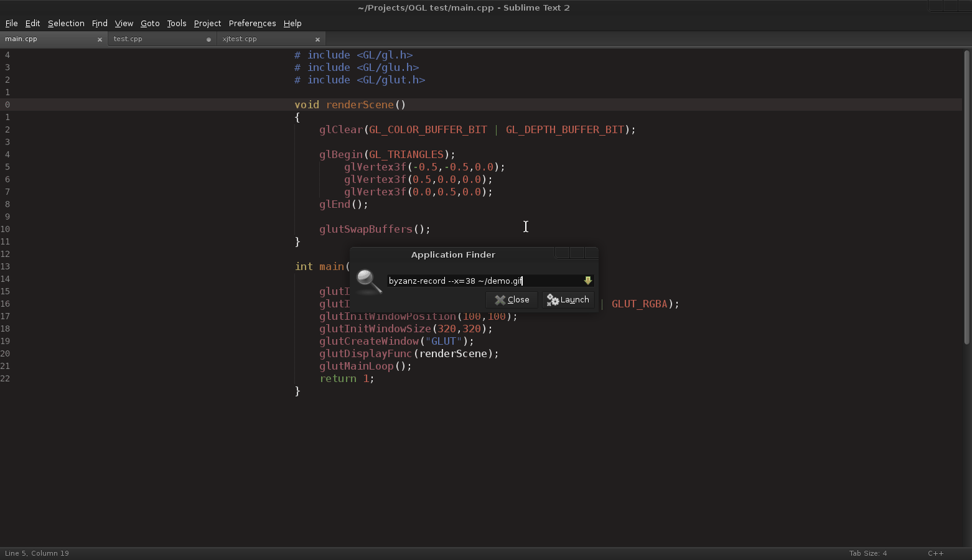Click the GL_COLOR_BUFFER_BIT constant
The width and height of the screenshot is (972, 560).
(428, 129)
